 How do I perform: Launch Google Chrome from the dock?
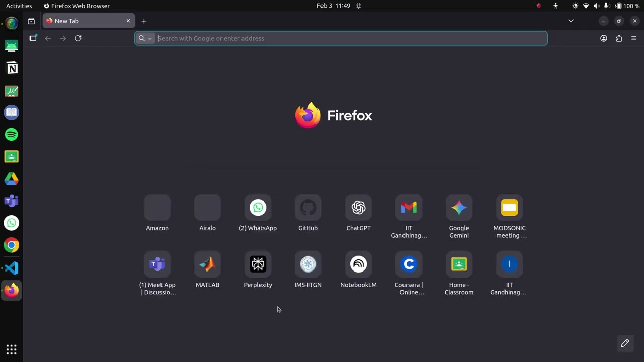coord(12,245)
